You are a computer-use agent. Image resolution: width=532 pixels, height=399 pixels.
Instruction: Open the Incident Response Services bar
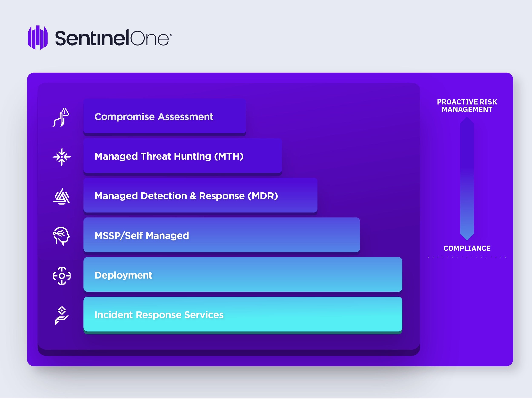243,314
